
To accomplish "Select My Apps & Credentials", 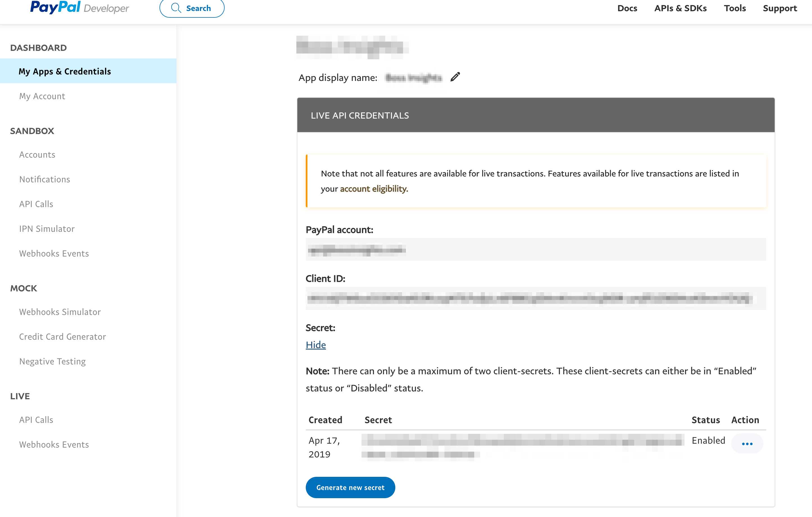I will (x=88, y=71).
